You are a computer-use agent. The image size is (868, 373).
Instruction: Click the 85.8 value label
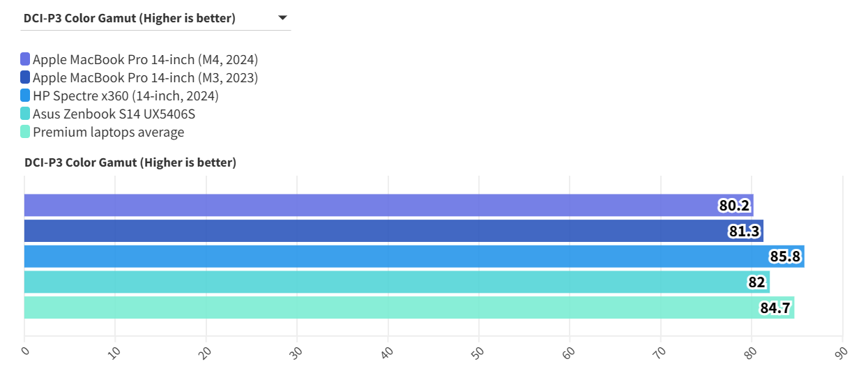click(786, 257)
